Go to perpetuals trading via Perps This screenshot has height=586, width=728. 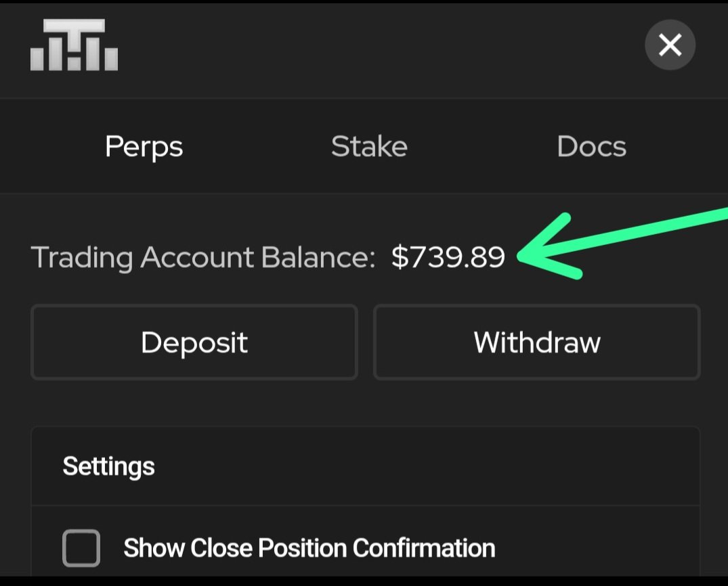pyautogui.click(x=144, y=147)
